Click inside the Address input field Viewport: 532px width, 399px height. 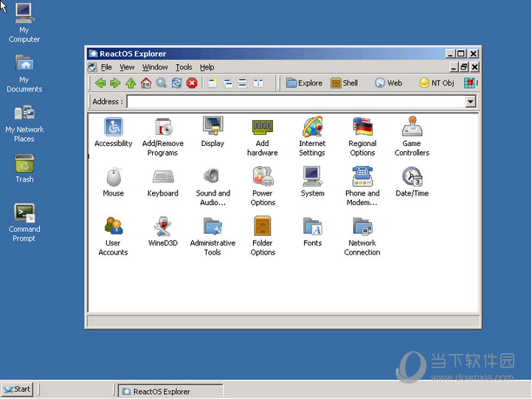tap(295, 102)
